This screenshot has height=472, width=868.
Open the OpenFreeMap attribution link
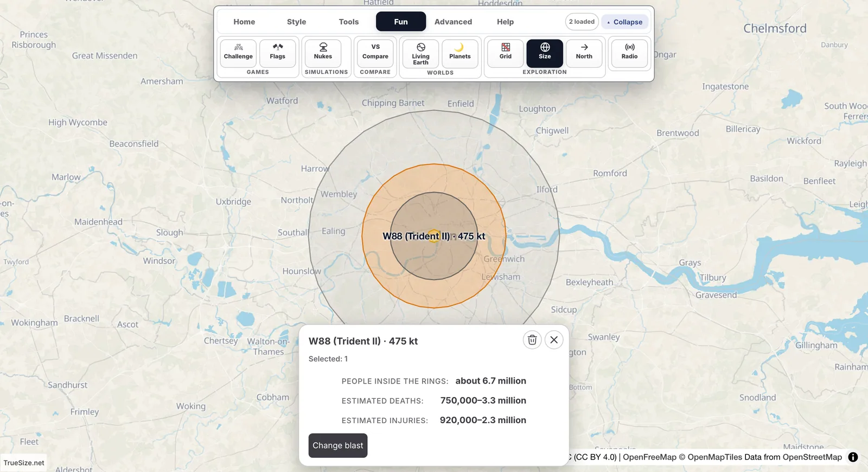click(650, 457)
